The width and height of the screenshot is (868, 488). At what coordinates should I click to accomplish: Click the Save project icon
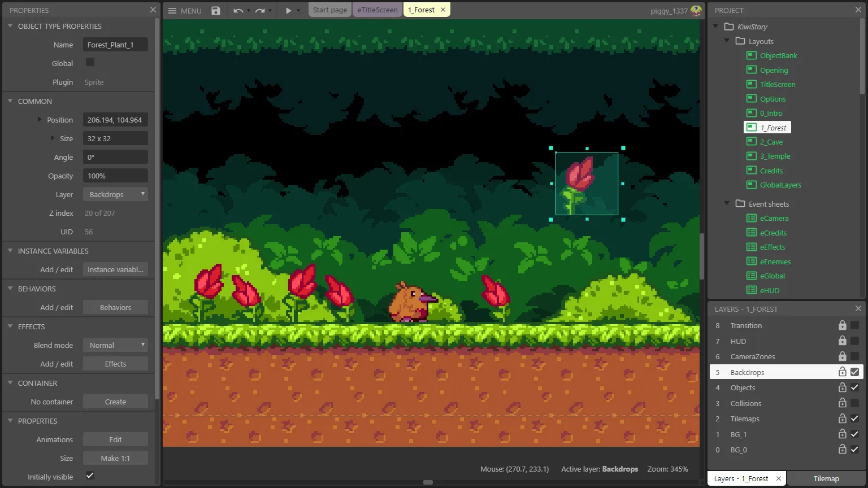click(x=216, y=11)
